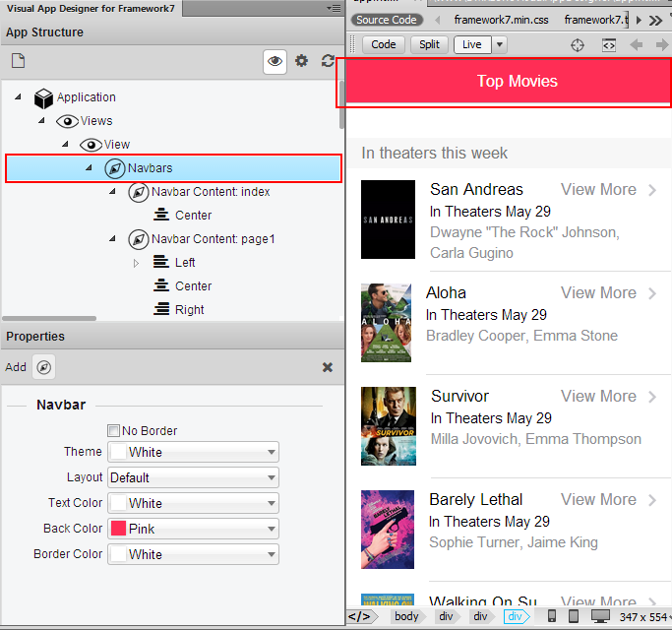Image resolution: width=672 pixels, height=630 pixels.
Task: Click the back arrow in document toolbar
Action: (636, 44)
